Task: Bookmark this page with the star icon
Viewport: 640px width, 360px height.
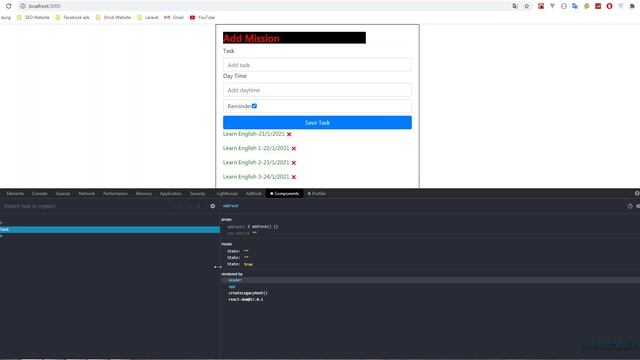Action: (527, 6)
